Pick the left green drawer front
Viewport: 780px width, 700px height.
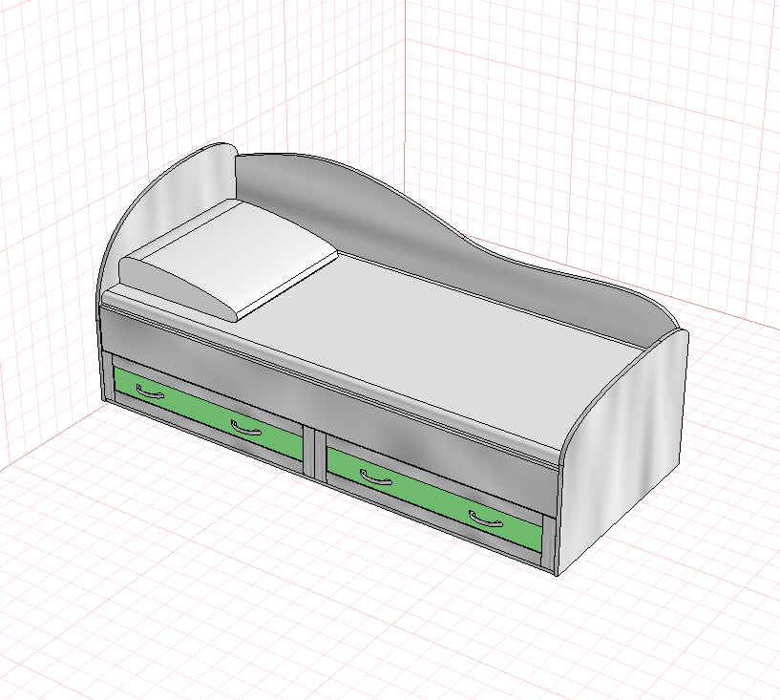(208, 414)
